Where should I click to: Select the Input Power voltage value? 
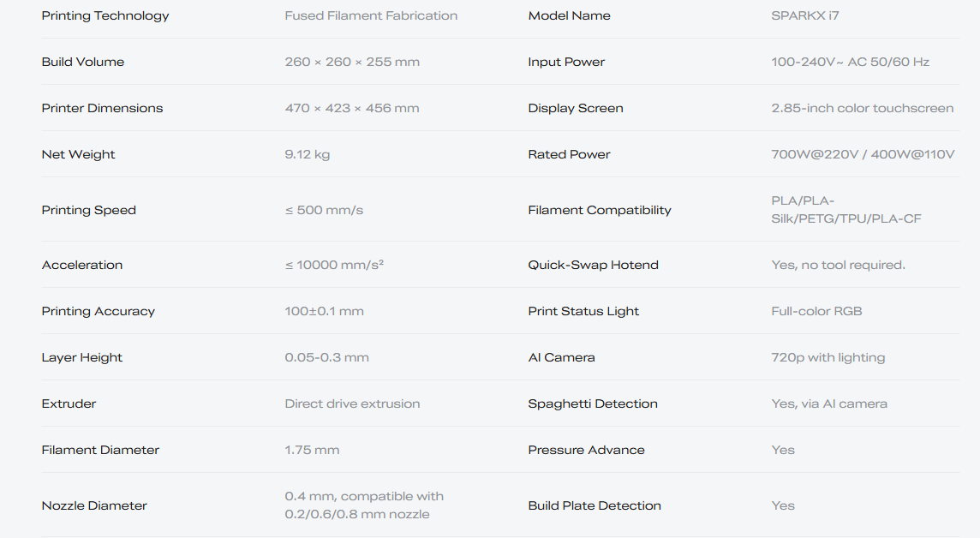(850, 62)
